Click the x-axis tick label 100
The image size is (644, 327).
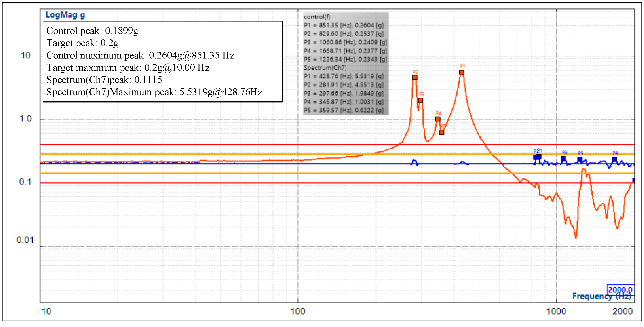coord(298,312)
